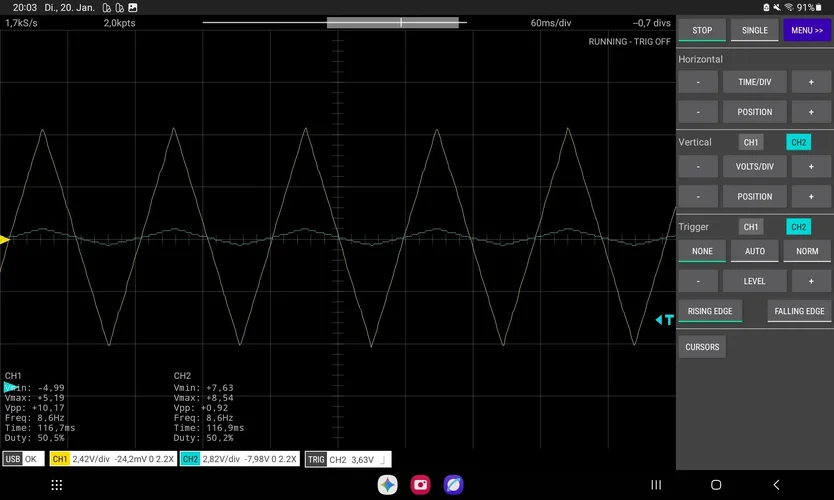Tap the image notification icon in status bar

point(133,7)
